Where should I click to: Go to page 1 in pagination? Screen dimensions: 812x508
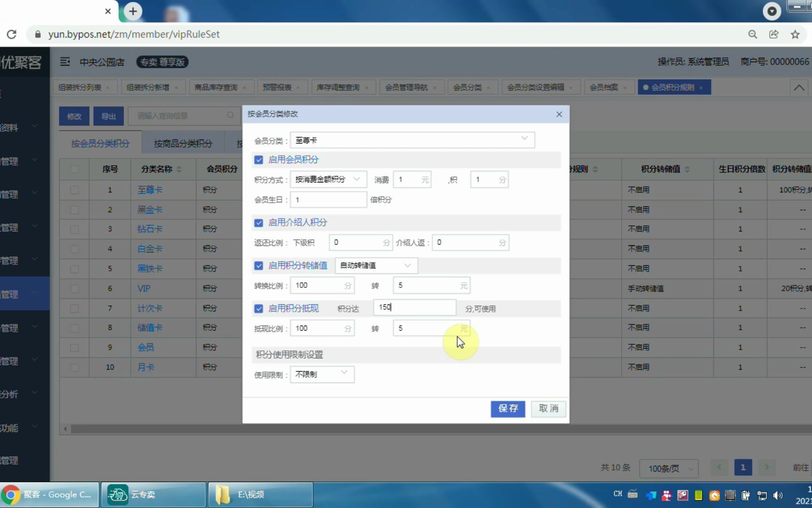(x=743, y=468)
